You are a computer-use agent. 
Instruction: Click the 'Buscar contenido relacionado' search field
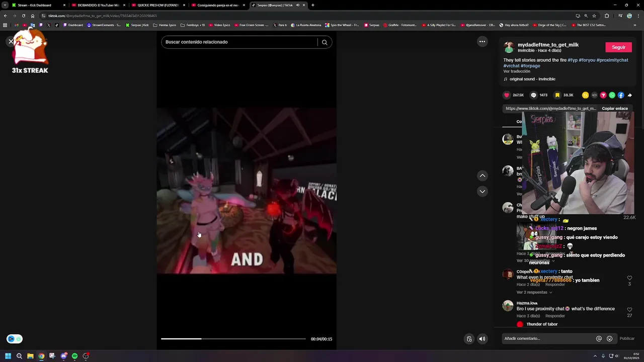click(239, 42)
